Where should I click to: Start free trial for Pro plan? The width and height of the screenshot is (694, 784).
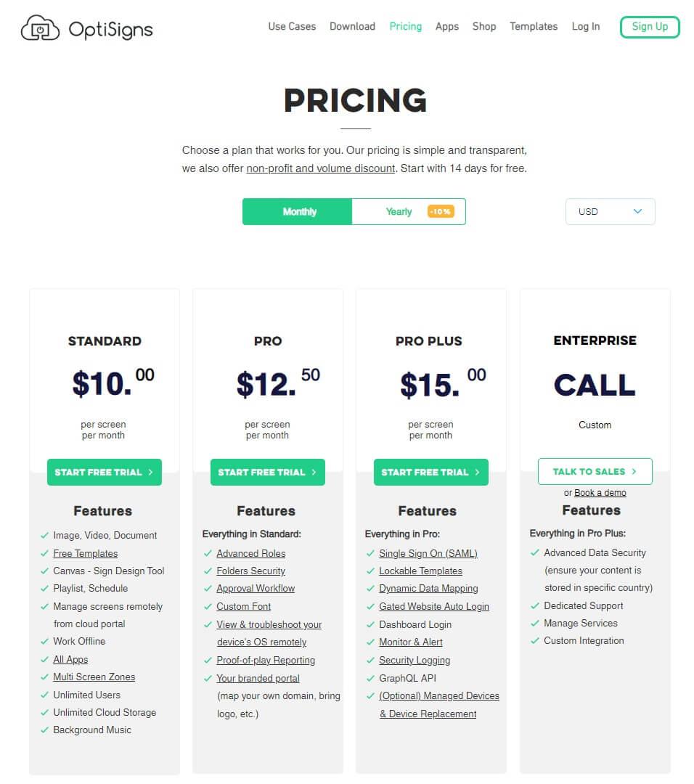tap(267, 472)
